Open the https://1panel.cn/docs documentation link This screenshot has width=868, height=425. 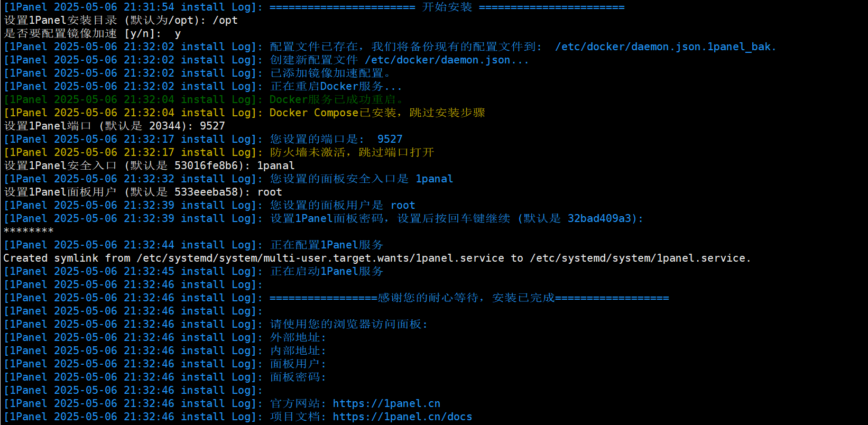point(402,417)
